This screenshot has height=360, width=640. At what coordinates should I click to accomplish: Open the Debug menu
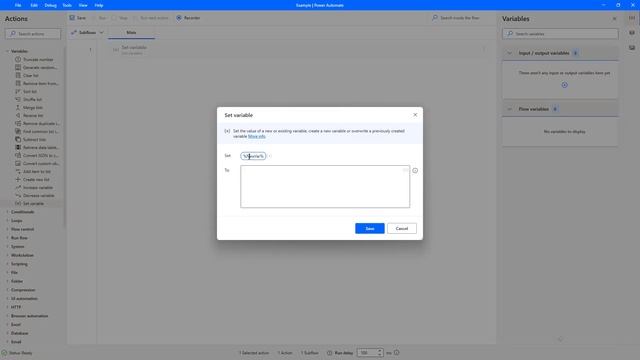[x=50, y=5]
